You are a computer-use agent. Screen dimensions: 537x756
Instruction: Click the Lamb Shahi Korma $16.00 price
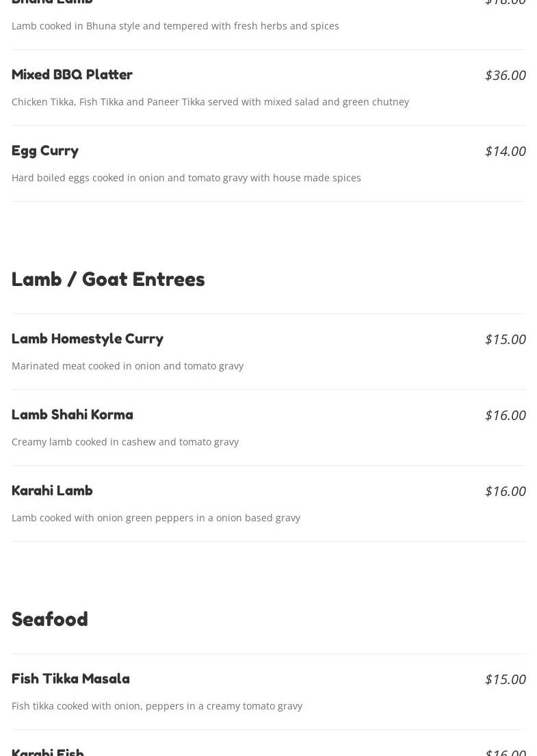505,415
